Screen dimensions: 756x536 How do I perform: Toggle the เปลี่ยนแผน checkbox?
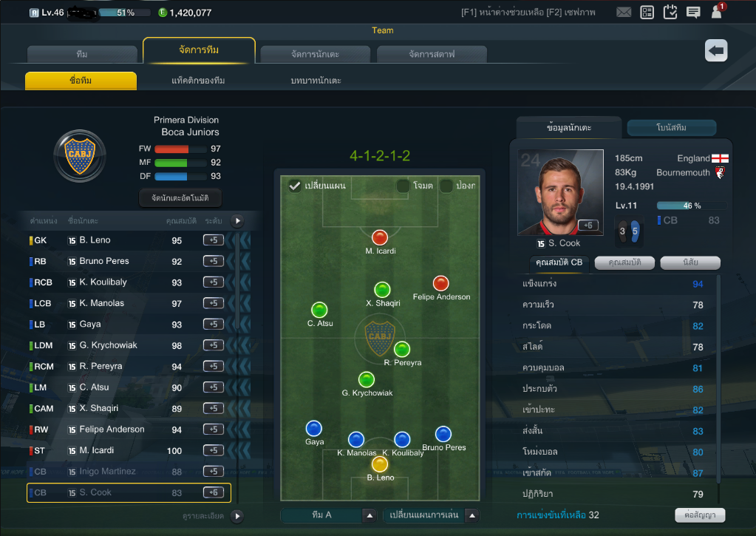click(x=295, y=186)
